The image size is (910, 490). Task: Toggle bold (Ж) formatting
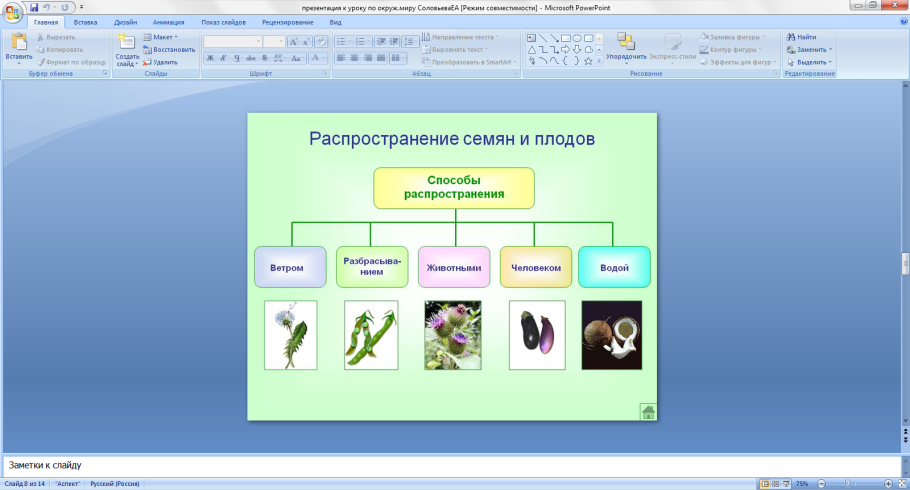(x=209, y=59)
